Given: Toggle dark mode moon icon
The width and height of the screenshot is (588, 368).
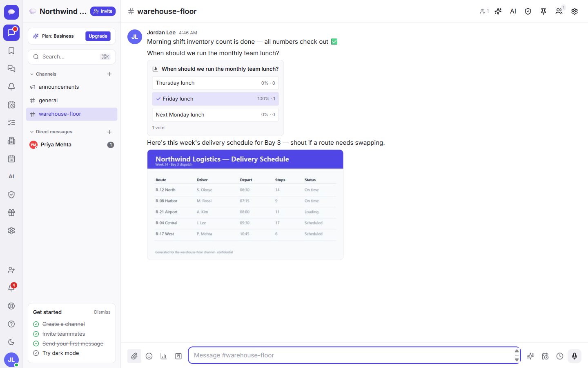Looking at the screenshot, I should [11, 342].
